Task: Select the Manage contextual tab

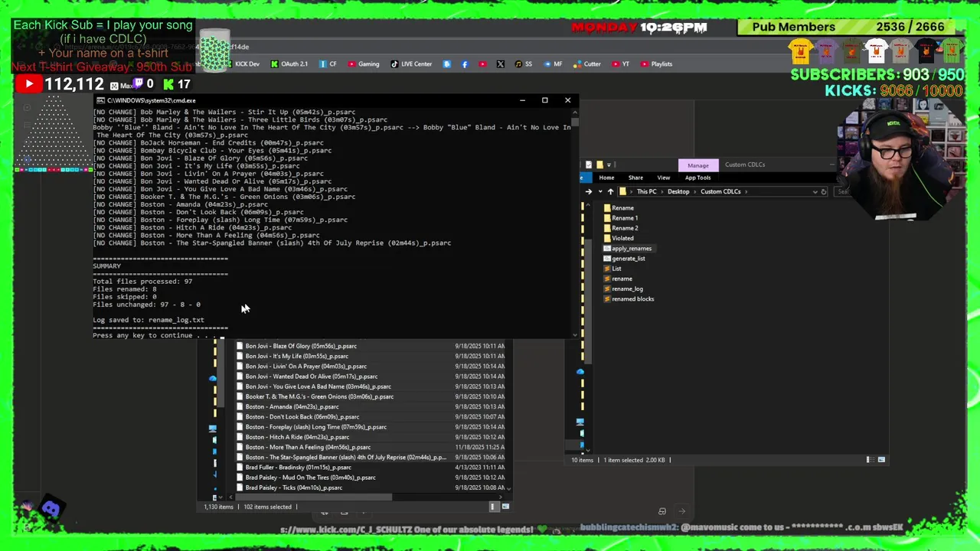Action: point(698,165)
